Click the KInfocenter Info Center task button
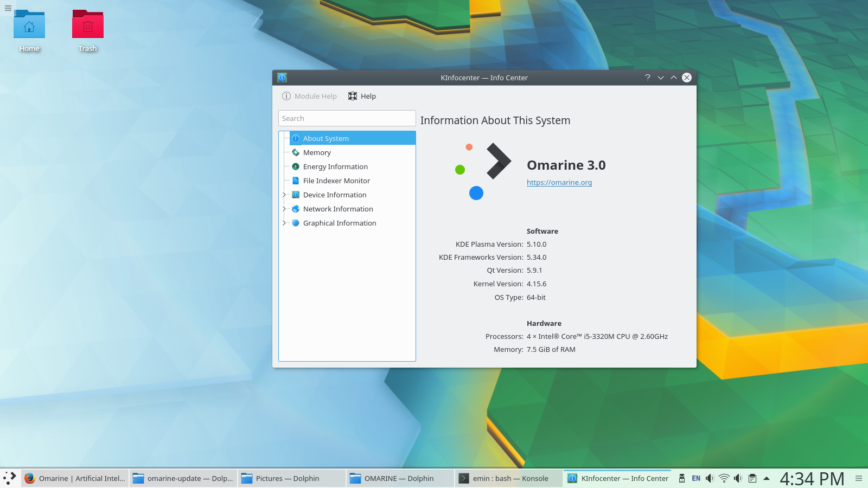868x488 pixels. point(617,478)
